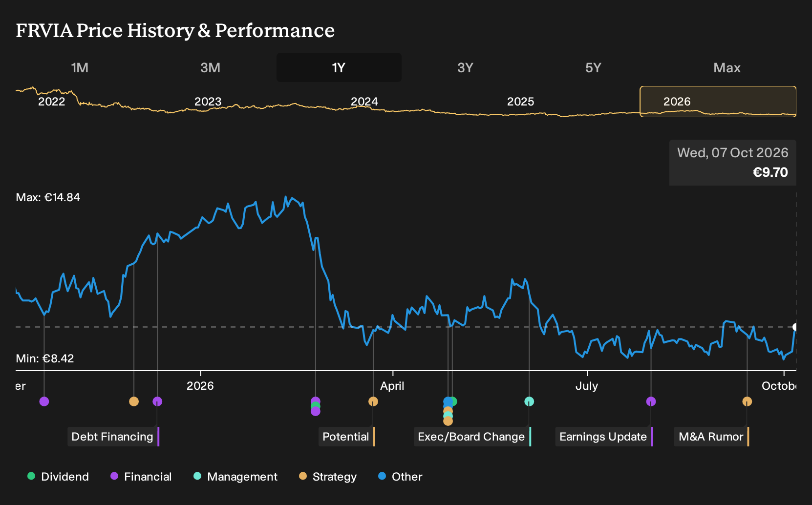
Task: Click the leftmost purple Financial event marker
Action: 44,401
